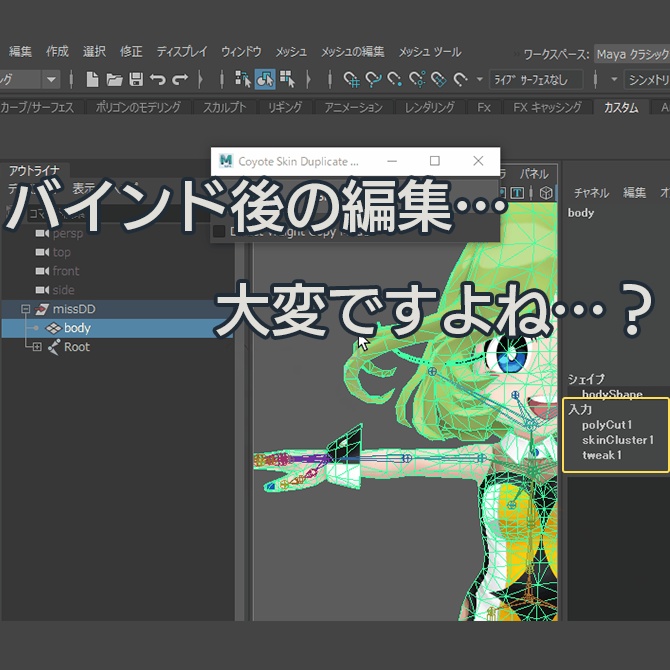Viewport: 670px width, 670px height.
Task: Select Root joint in outliner
Action: tap(77, 347)
